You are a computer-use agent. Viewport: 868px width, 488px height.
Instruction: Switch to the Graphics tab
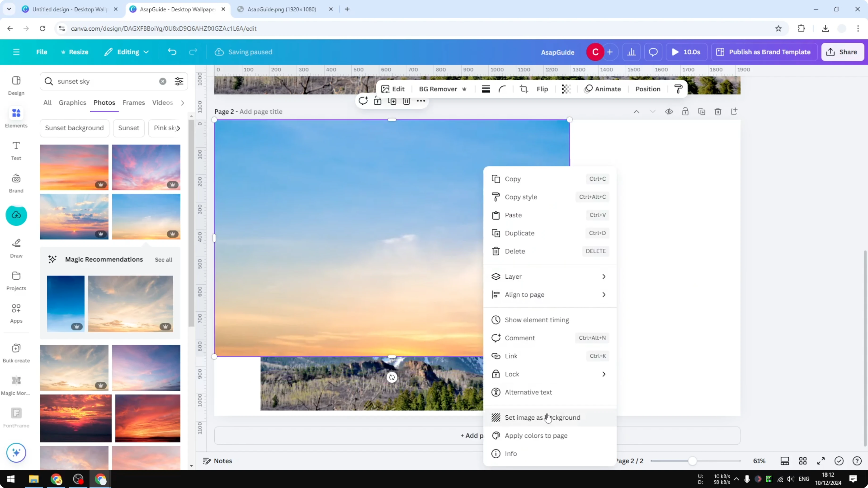click(x=72, y=102)
